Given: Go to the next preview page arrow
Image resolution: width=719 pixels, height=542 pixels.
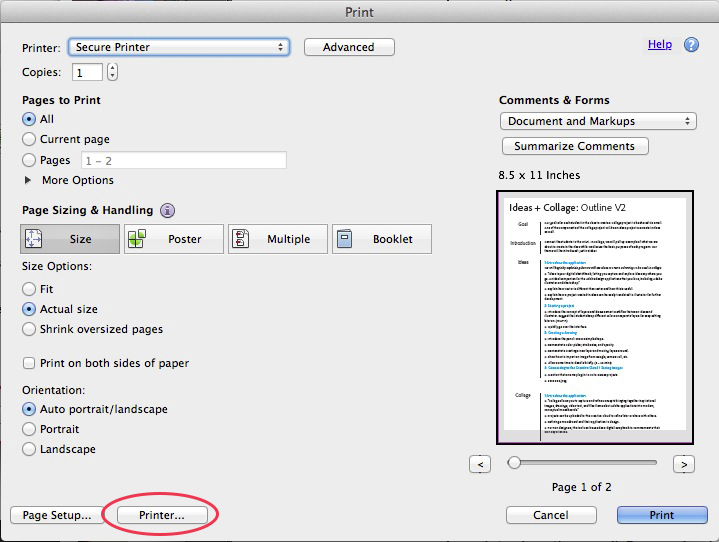Looking at the screenshot, I should click(x=683, y=464).
